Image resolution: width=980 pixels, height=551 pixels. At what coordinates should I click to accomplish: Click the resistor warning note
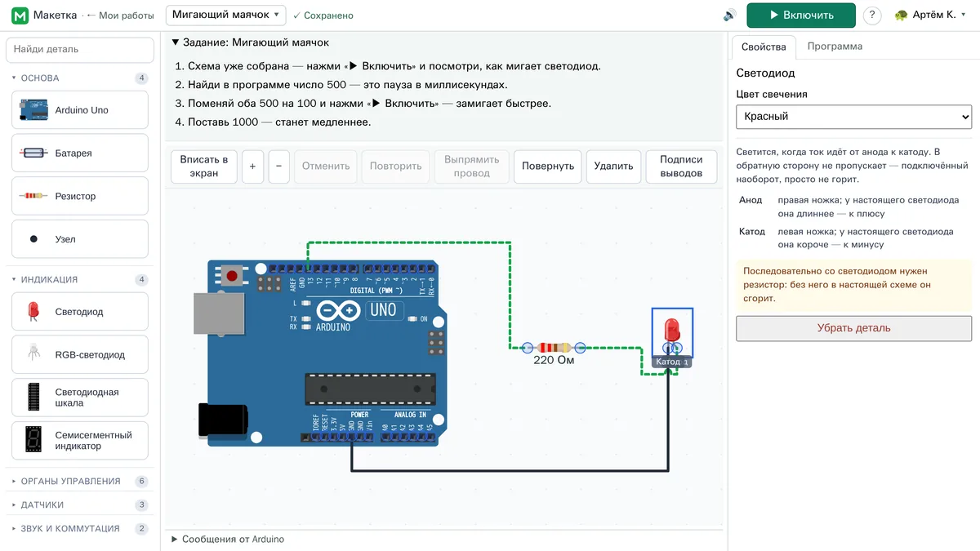click(853, 285)
